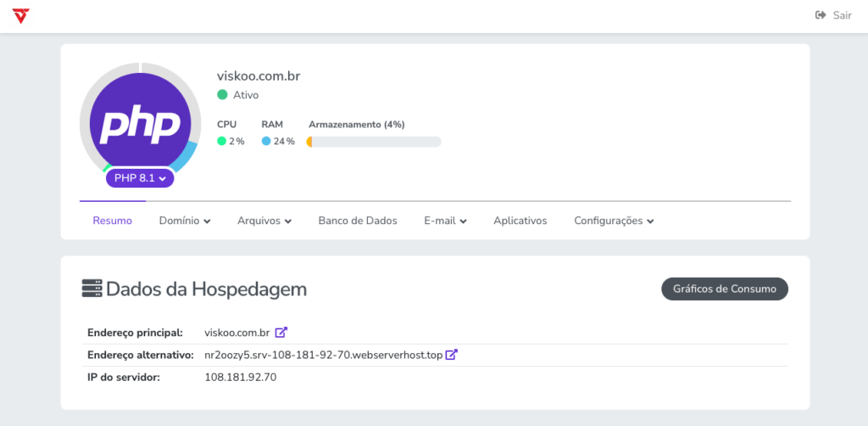This screenshot has width=868, height=426.
Task: Click the viskoo.com.br main address text
Action: point(237,333)
